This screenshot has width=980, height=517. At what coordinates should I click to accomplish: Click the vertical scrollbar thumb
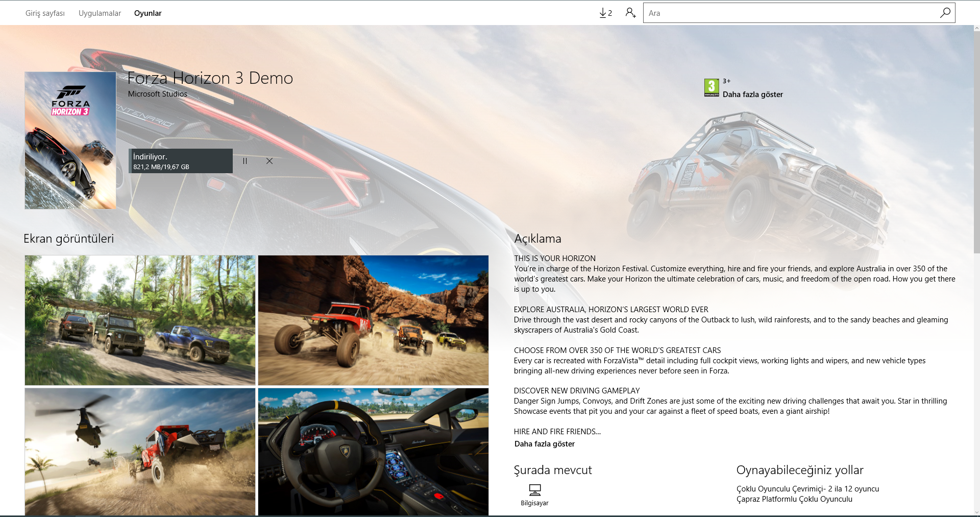point(976,142)
